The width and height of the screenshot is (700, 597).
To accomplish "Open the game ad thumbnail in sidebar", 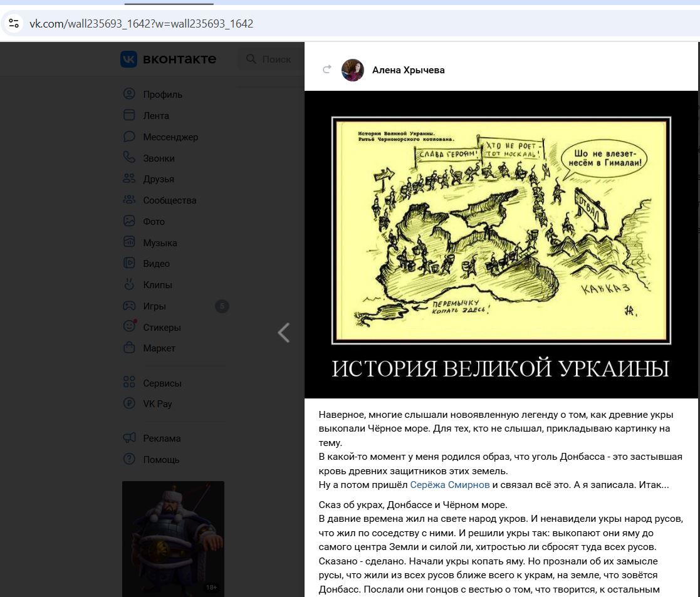I will (x=173, y=539).
